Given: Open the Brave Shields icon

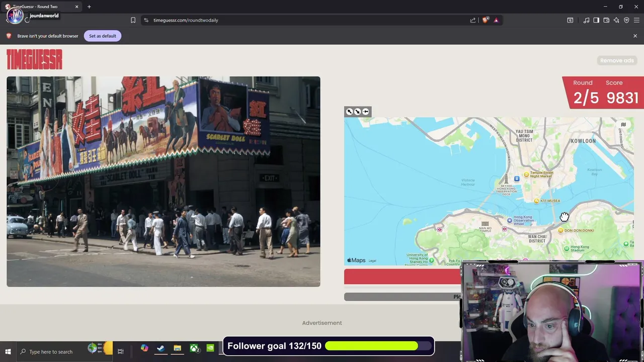Looking at the screenshot, I should click(485, 20).
